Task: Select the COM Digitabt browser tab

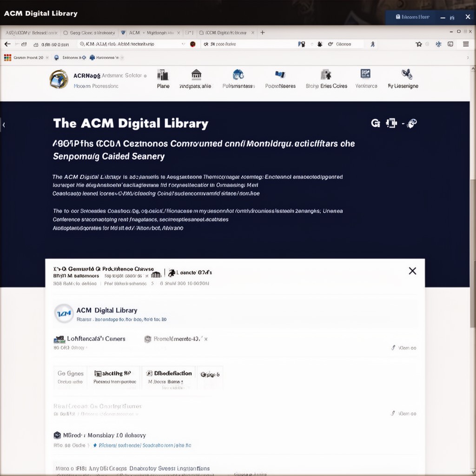Action: pyautogui.click(x=226, y=33)
